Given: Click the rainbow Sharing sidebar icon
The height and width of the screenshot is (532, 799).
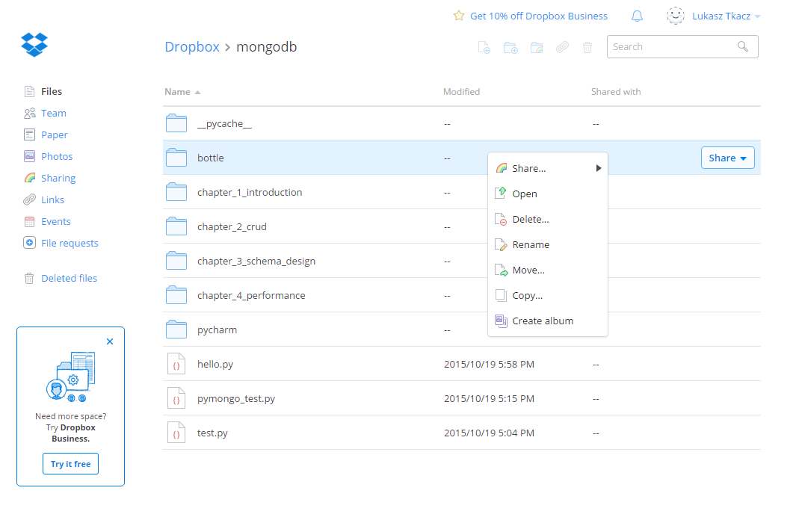Looking at the screenshot, I should 30,178.
